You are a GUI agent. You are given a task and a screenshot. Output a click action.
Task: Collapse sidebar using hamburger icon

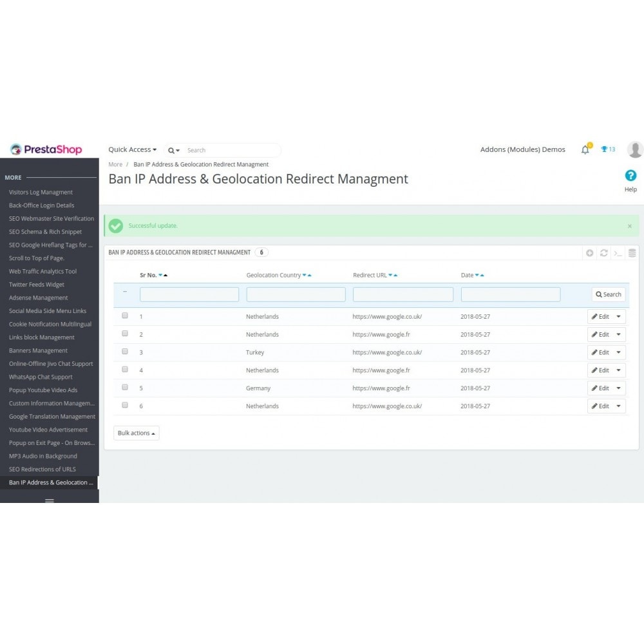pyautogui.click(x=50, y=500)
